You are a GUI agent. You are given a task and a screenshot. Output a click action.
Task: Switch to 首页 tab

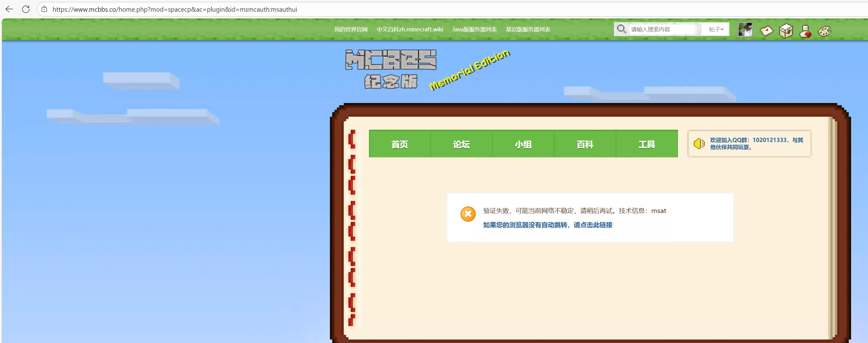[x=400, y=144]
